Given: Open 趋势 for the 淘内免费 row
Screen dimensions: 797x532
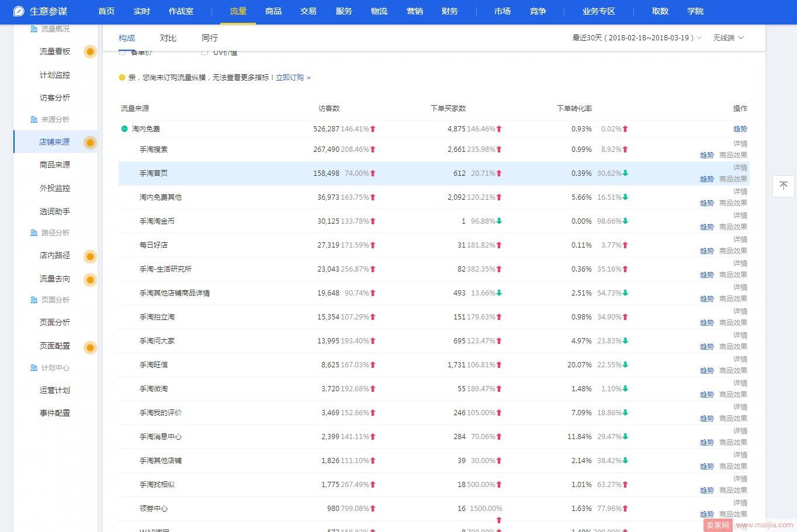Looking at the screenshot, I should click(x=740, y=129).
